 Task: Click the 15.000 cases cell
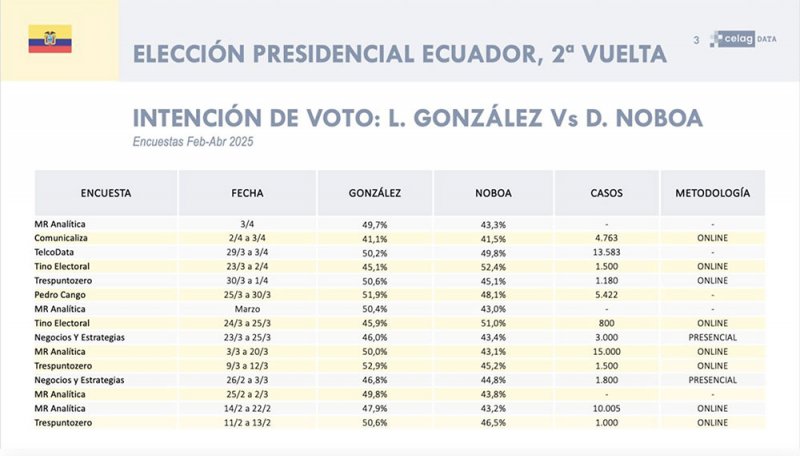(x=606, y=352)
